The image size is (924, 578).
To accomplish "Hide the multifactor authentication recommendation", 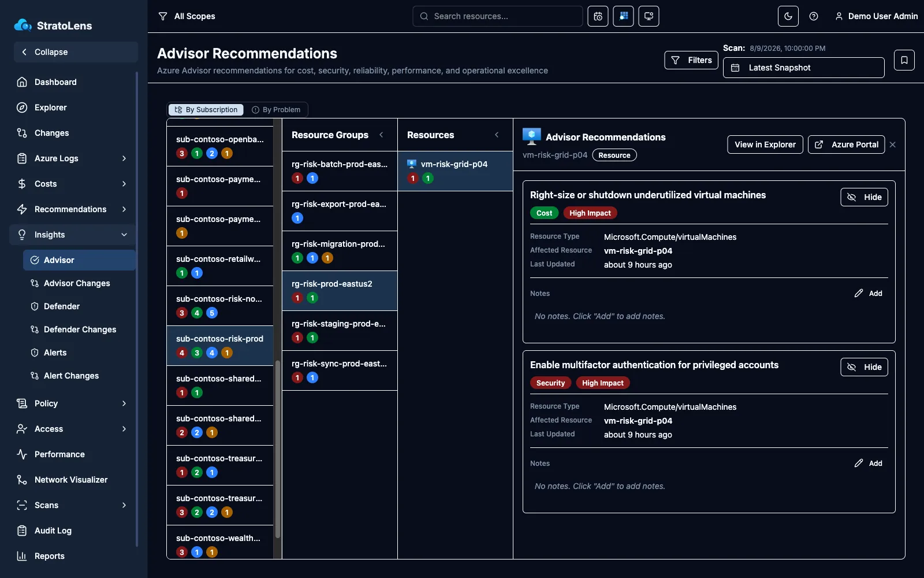I will [864, 367].
